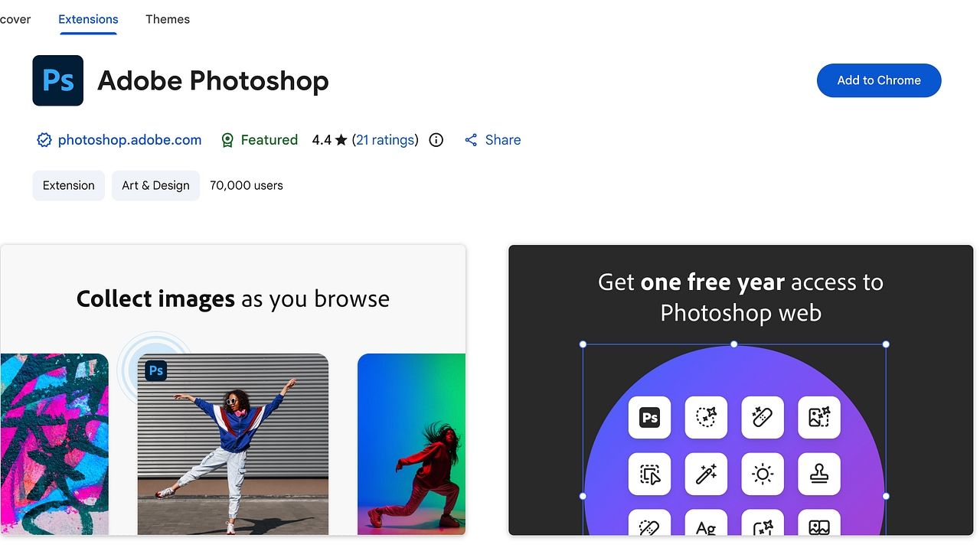Click the Ps tile in purple circle
The image size is (980, 551).
tap(649, 417)
